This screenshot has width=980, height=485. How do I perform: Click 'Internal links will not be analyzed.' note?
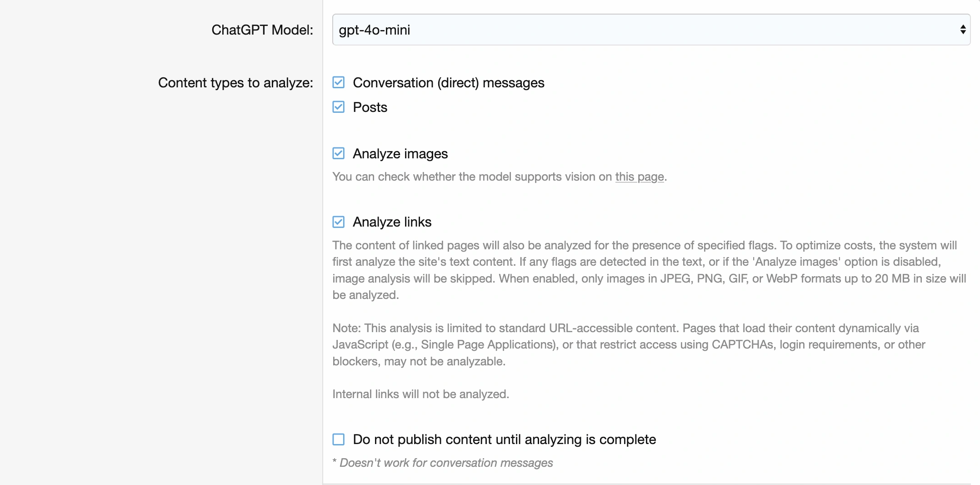tap(420, 394)
